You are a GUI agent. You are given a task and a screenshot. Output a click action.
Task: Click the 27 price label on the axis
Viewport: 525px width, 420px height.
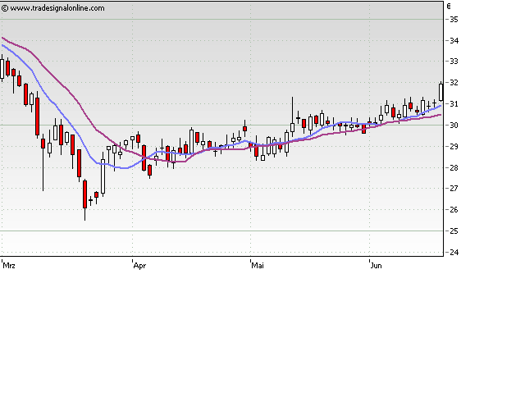tap(454, 189)
